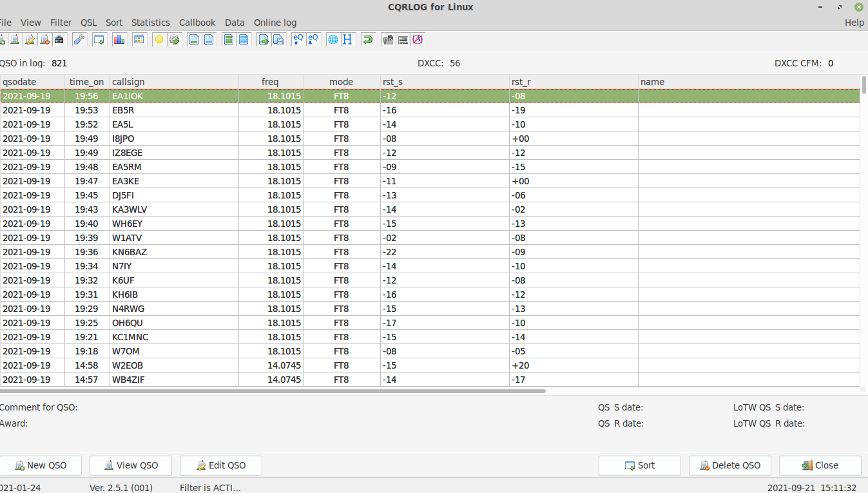Click the eQSL download icon with down arrow
868x493 pixels.
coord(313,39)
